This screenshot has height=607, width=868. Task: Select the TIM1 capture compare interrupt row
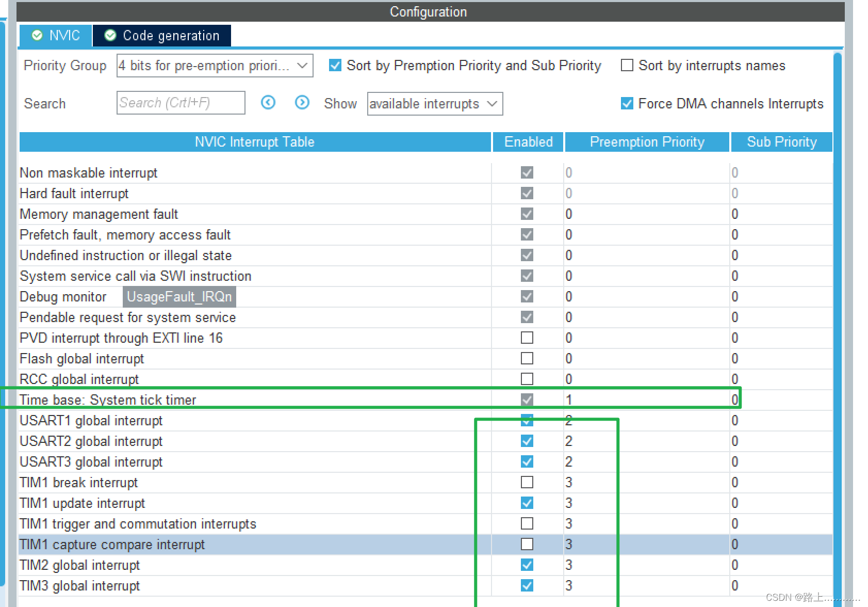[425, 545]
